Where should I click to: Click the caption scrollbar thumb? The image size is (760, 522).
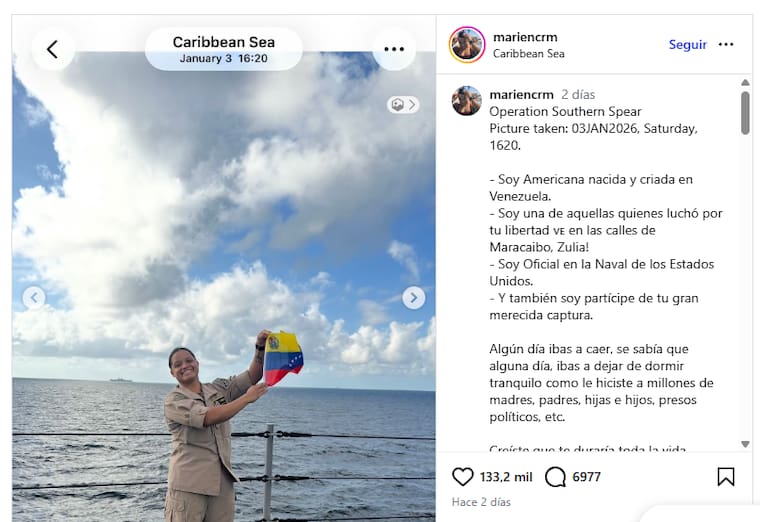click(x=745, y=113)
